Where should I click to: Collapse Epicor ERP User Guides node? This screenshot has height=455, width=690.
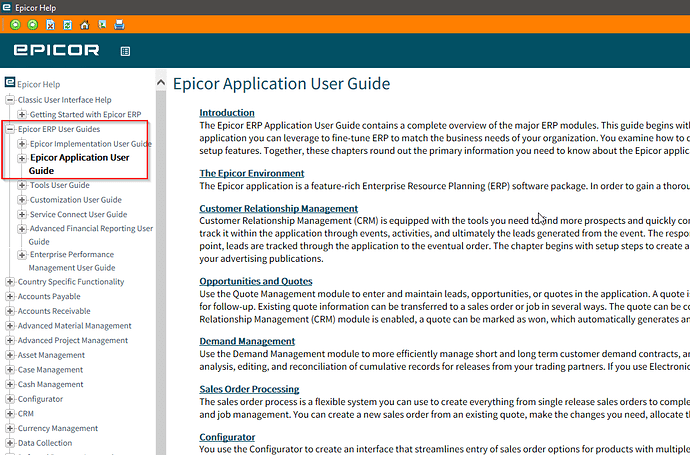tap(10, 129)
